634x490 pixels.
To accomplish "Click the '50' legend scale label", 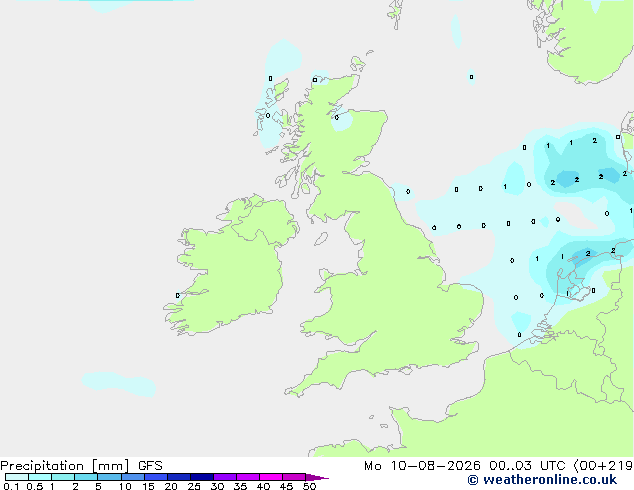I will [x=309, y=486].
